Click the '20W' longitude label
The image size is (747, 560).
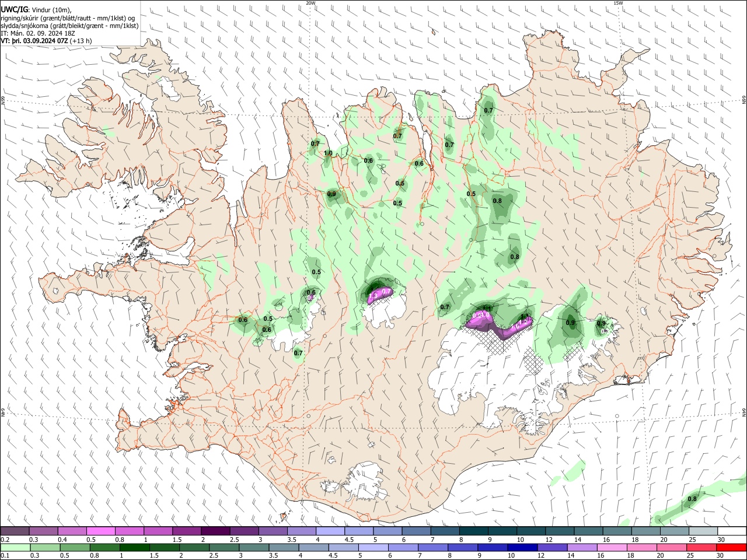point(310,3)
